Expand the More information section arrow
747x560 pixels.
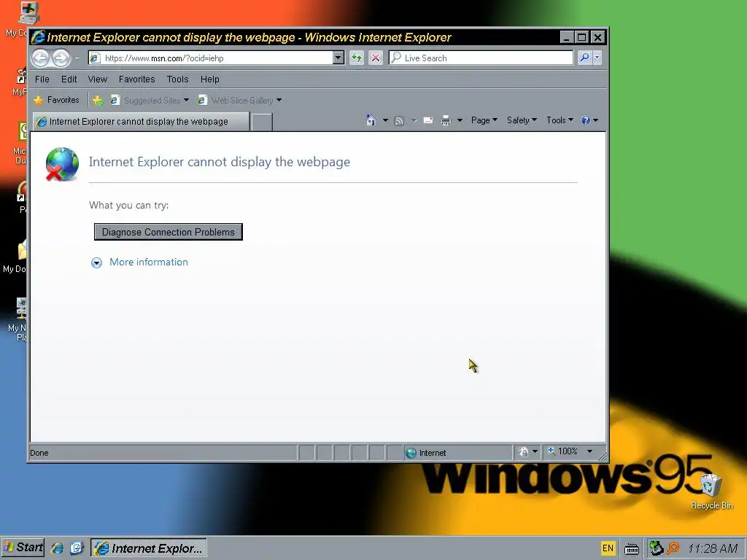pyautogui.click(x=96, y=262)
